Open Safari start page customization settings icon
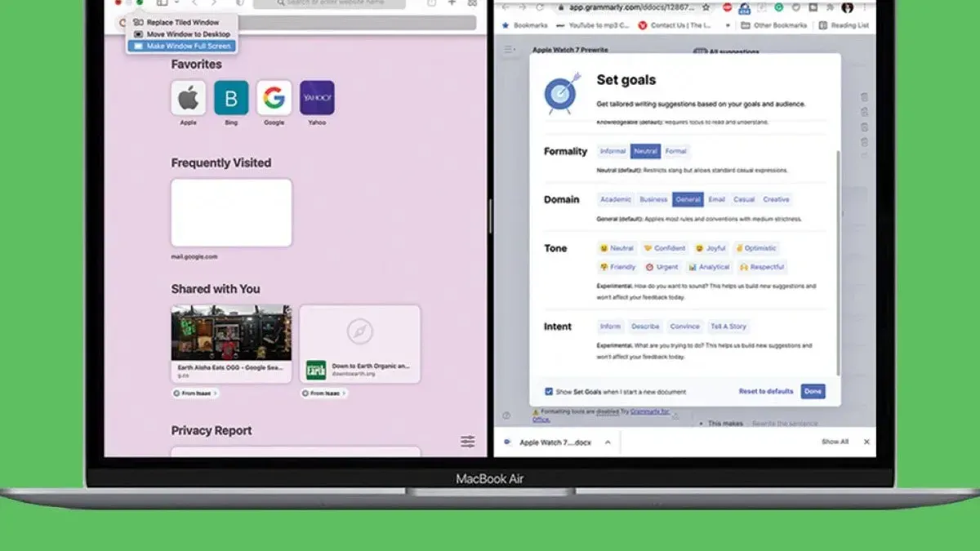The height and width of the screenshot is (551, 980). (x=467, y=442)
